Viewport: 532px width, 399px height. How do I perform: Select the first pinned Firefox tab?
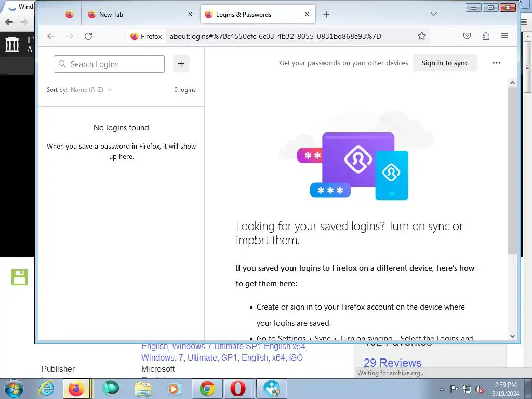point(69,14)
